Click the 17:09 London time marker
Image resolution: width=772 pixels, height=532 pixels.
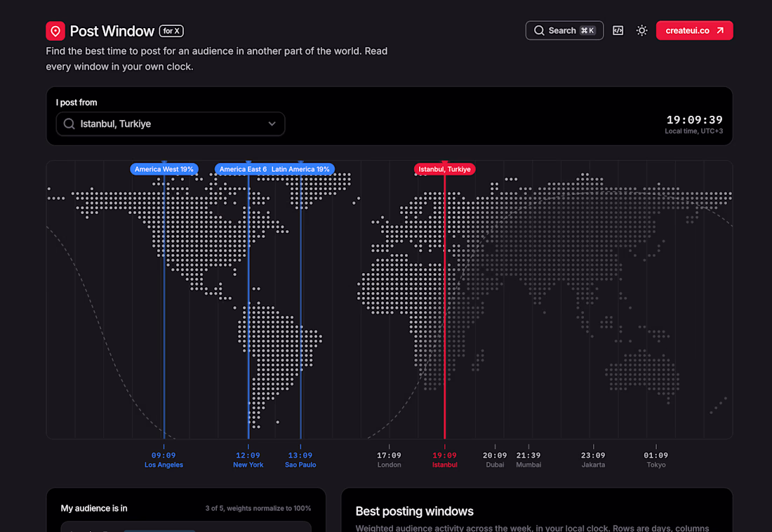tap(389, 460)
